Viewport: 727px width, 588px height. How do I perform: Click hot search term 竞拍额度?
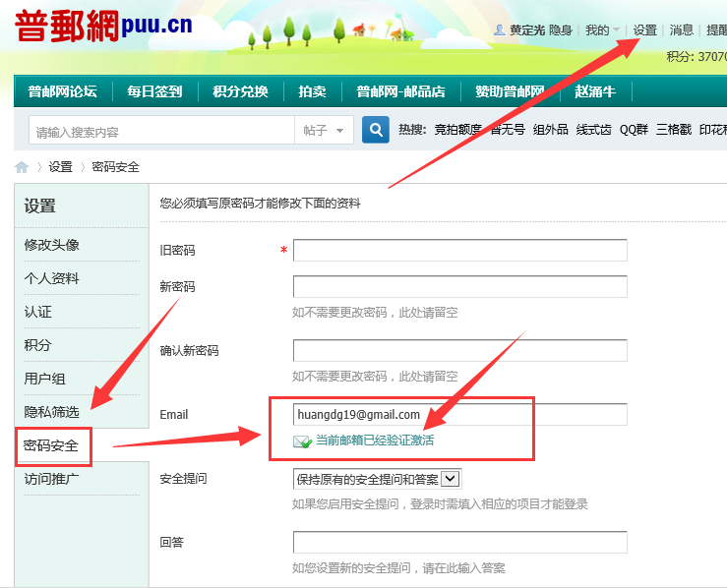pyautogui.click(x=458, y=130)
